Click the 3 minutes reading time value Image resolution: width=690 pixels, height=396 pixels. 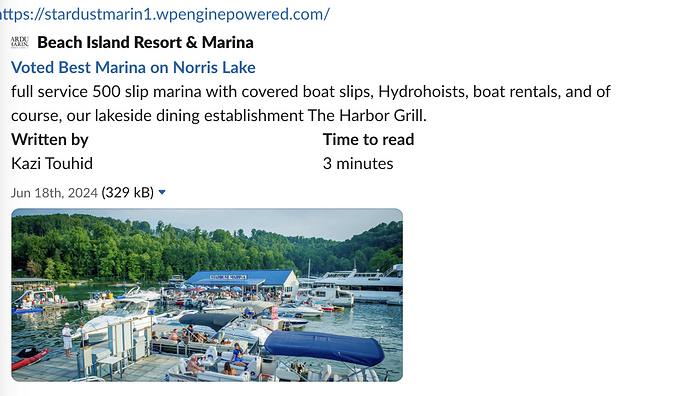(x=358, y=164)
